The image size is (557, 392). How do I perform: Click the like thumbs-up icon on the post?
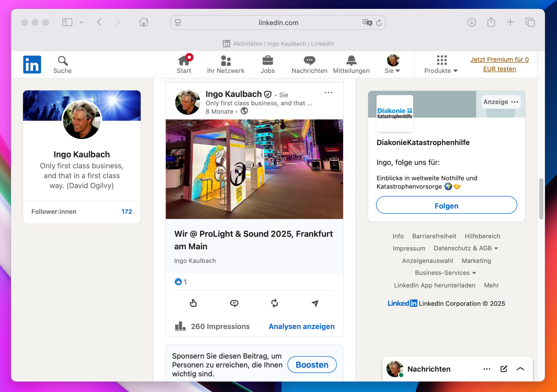click(x=193, y=303)
